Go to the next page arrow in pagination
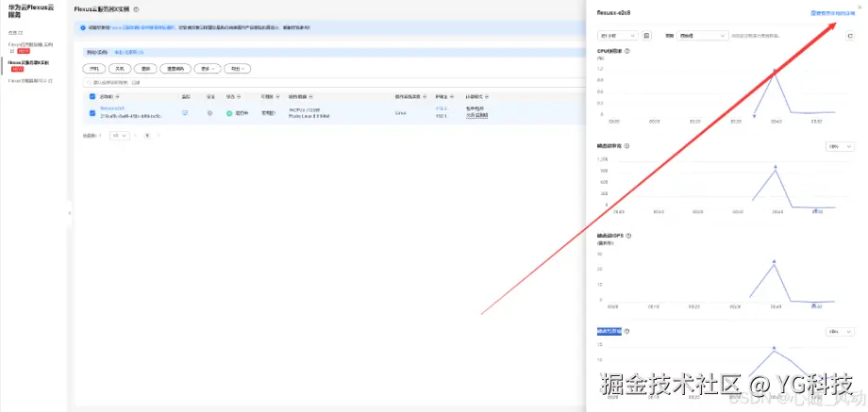This screenshot has height=412, width=868. tap(159, 135)
